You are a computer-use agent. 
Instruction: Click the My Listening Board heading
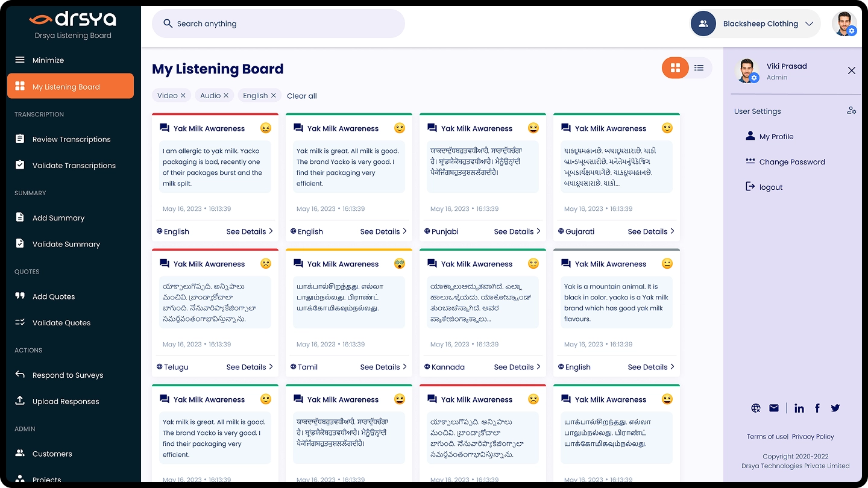tap(218, 69)
